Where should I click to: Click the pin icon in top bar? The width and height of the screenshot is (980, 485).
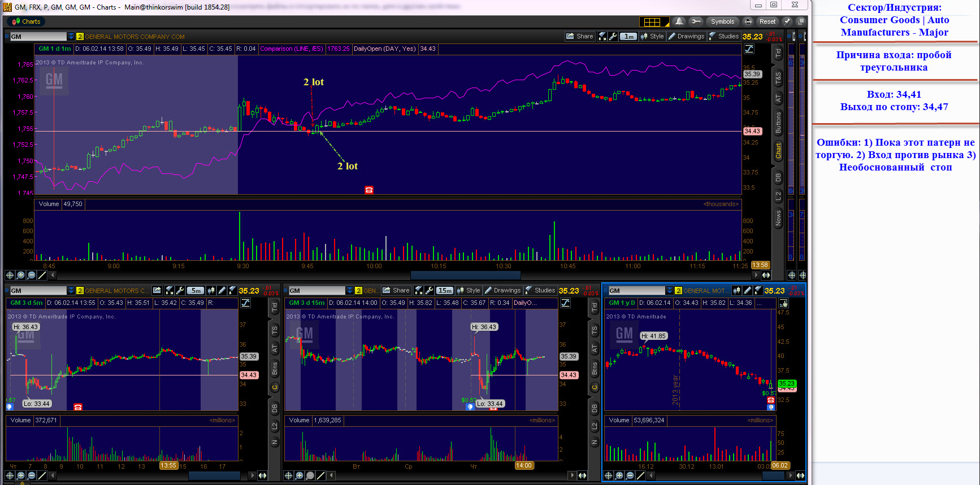[787, 21]
